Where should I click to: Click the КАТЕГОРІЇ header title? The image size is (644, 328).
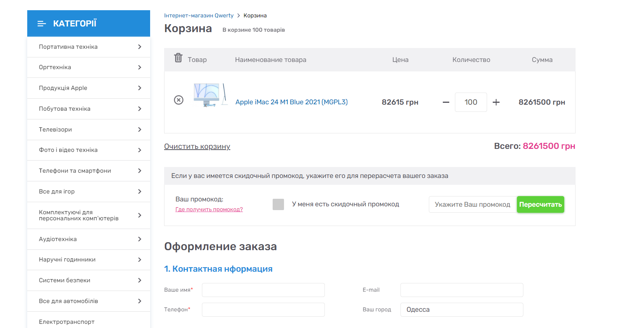[75, 23]
